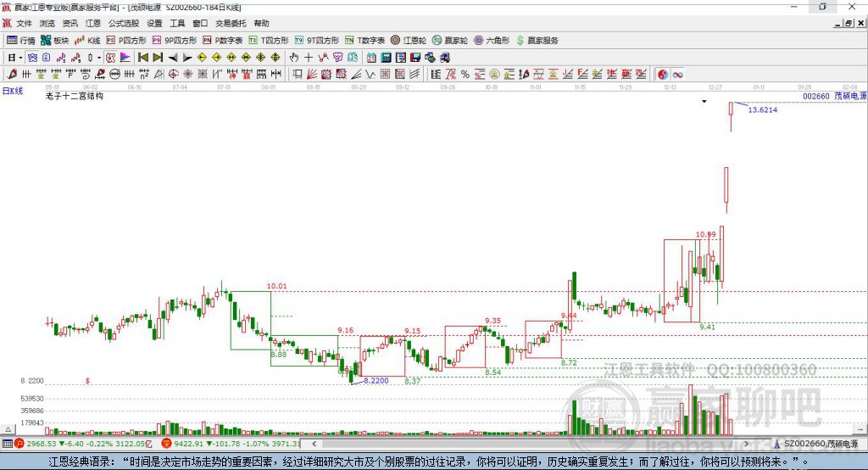Click scroll right arrow on horizontal scrollbar
868x470 pixels.
click(x=746, y=444)
